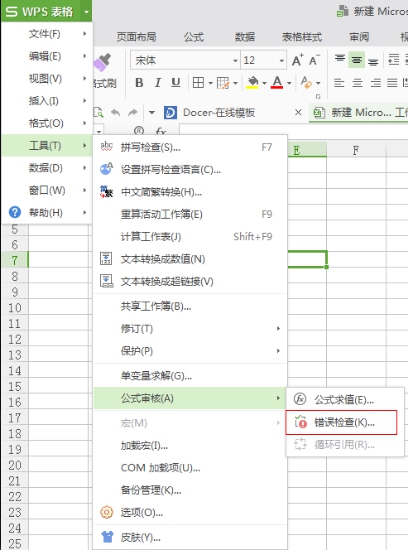Align text right icon
409x551 pixels.
[375, 83]
